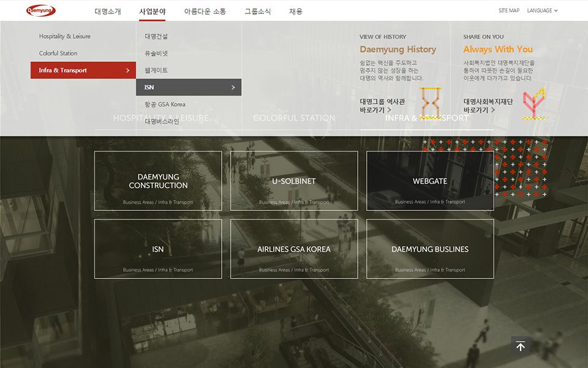This screenshot has height=368, width=588.
Task: Expand the LANGUAGE dropdown
Action: click(x=542, y=10)
